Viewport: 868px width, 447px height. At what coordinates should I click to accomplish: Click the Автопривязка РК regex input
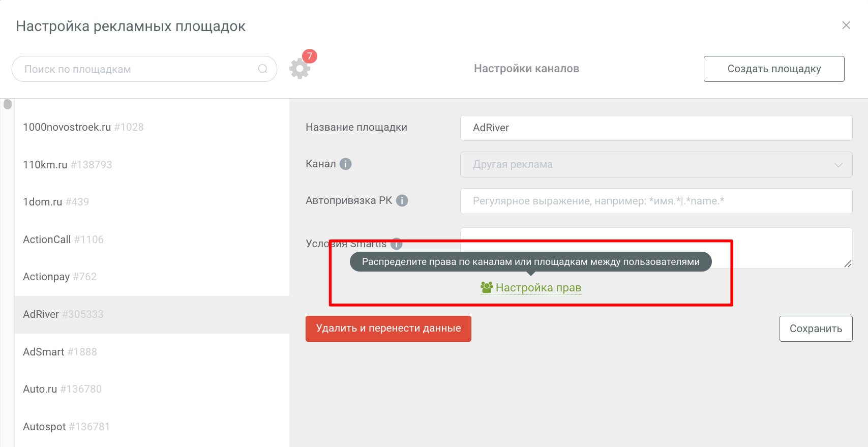655,201
